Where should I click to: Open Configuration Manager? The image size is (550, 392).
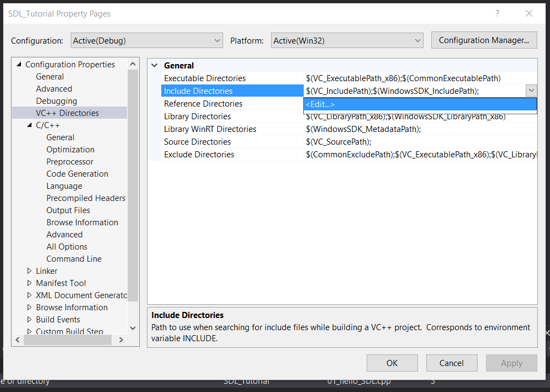pos(484,40)
